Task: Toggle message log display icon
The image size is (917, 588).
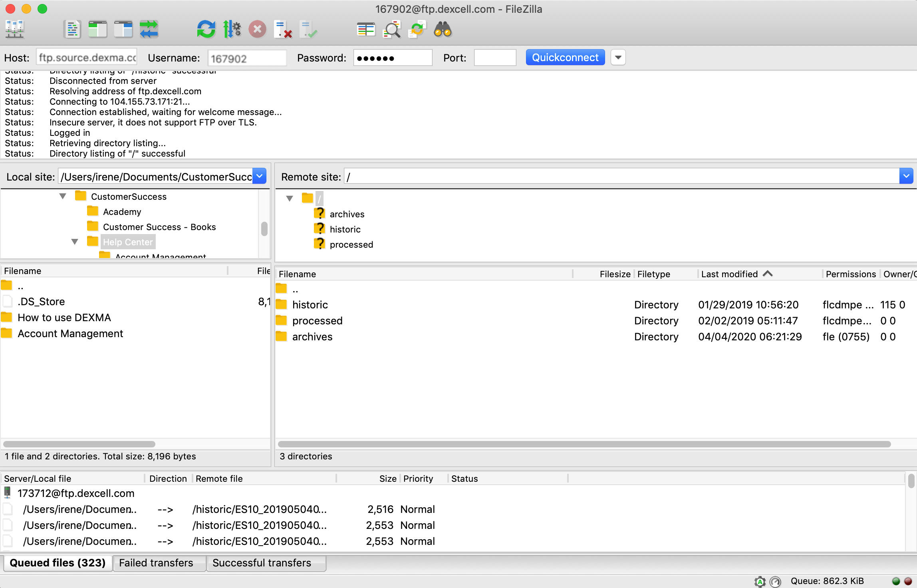Action: coord(72,30)
